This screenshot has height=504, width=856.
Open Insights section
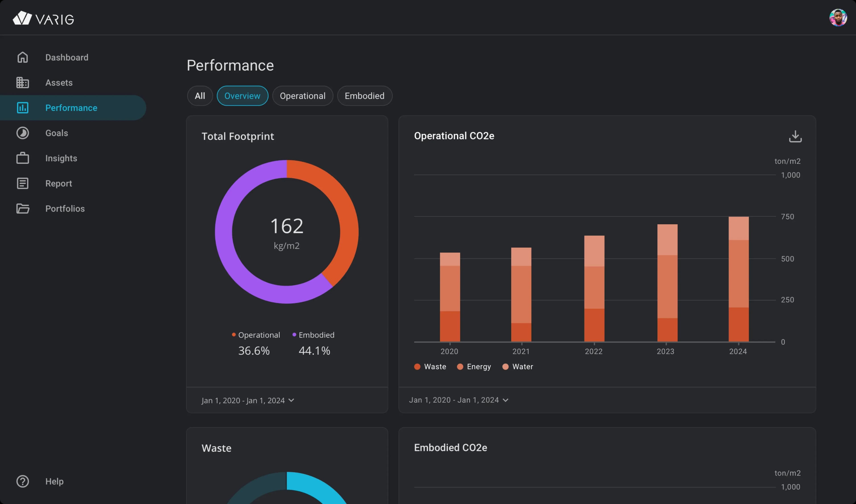point(61,158)
